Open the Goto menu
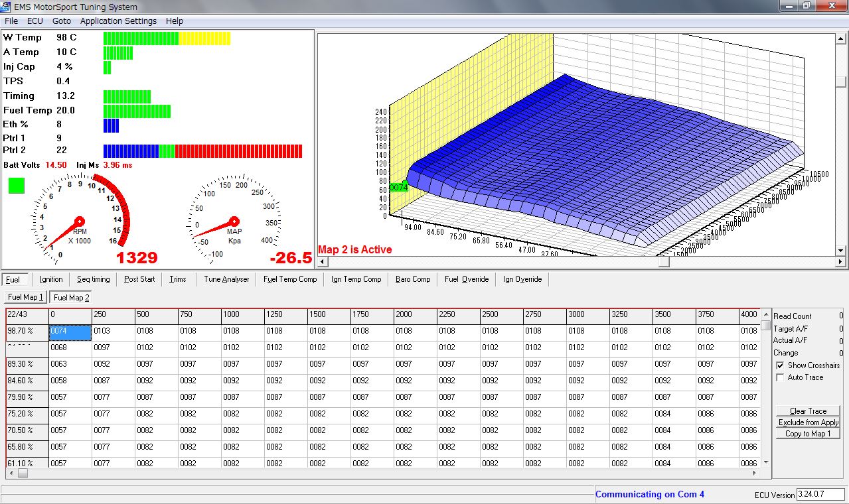 (x=62, y=21)
